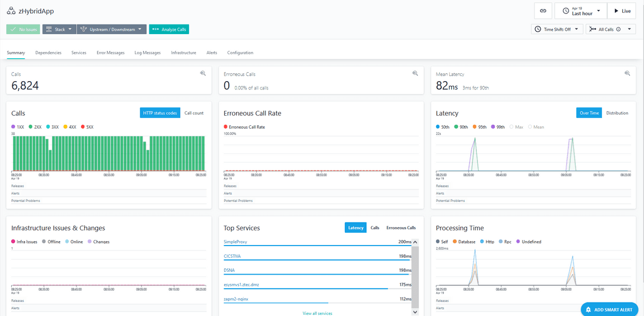Expand the Stack dropdown
The height and width of the screenshot is (316, 644).
click(58, 29)
